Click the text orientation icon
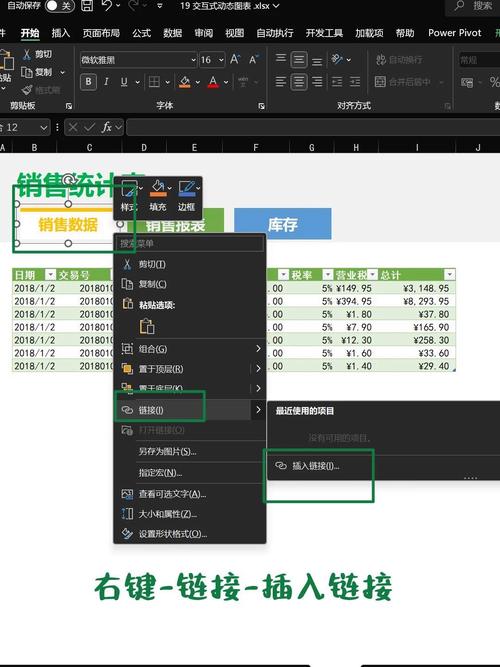This screenshot has height=667, width=500. [337, 59]
